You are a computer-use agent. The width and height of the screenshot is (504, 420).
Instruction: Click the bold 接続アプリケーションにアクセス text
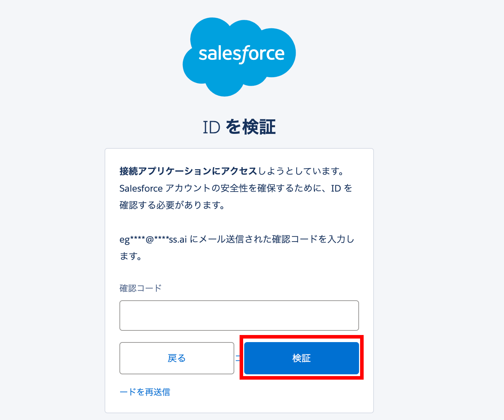188,171
